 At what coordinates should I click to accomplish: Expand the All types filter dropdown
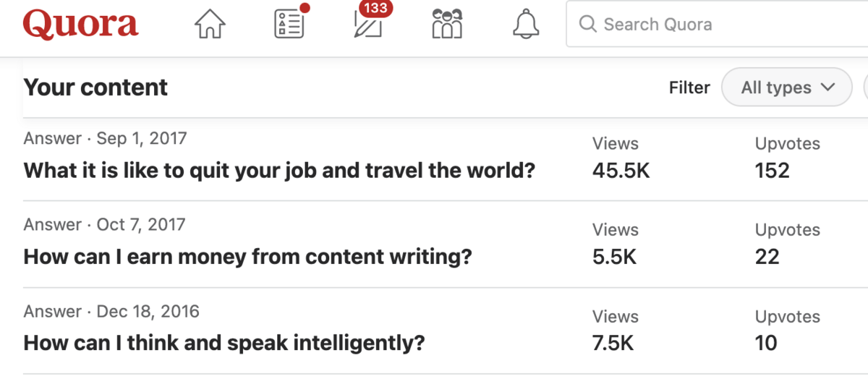click(x=787, y=88)
